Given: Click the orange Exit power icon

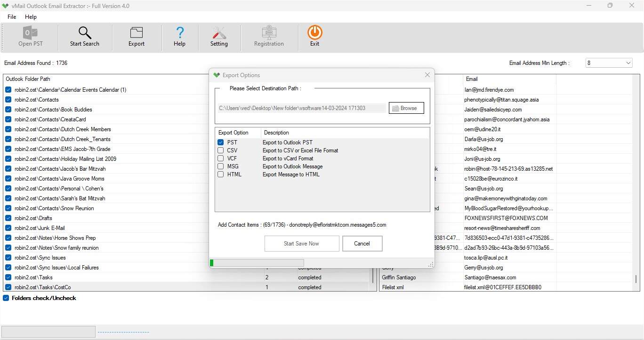Looking at the screenshot, I should tap(315, 32).
